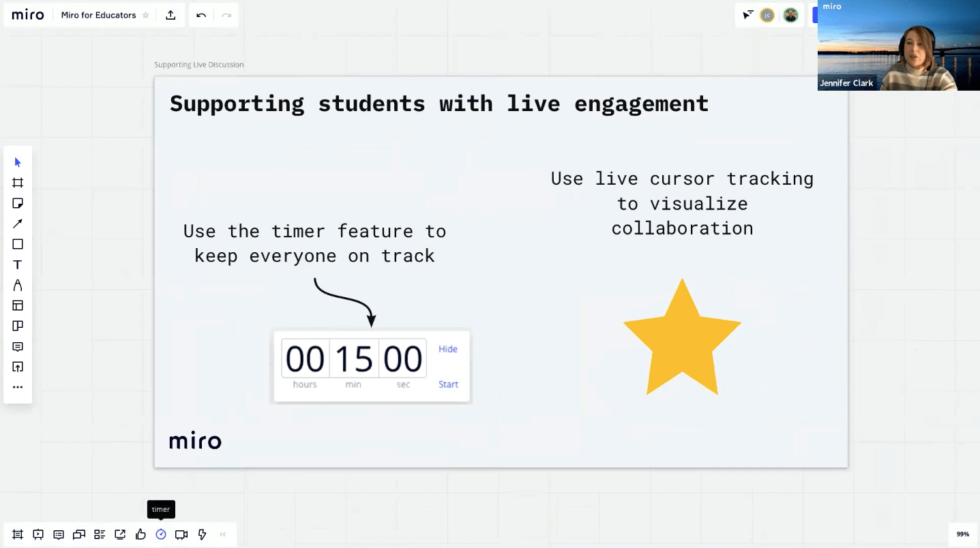Open the Templates tool
The image size is (980, 548).
[18, 305]
